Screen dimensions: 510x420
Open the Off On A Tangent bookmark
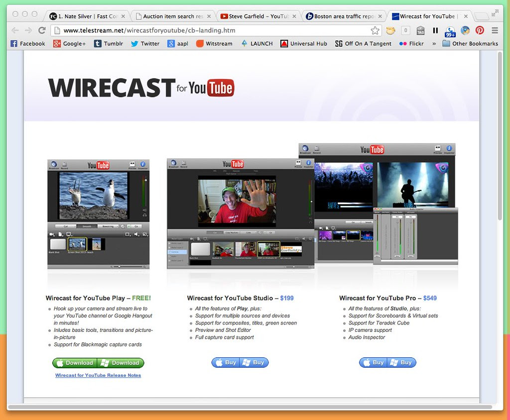tap(363, 44)
